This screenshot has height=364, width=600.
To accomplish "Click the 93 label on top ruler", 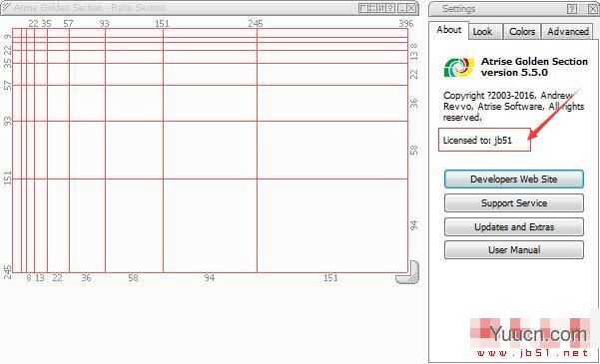I will [105, 24].
